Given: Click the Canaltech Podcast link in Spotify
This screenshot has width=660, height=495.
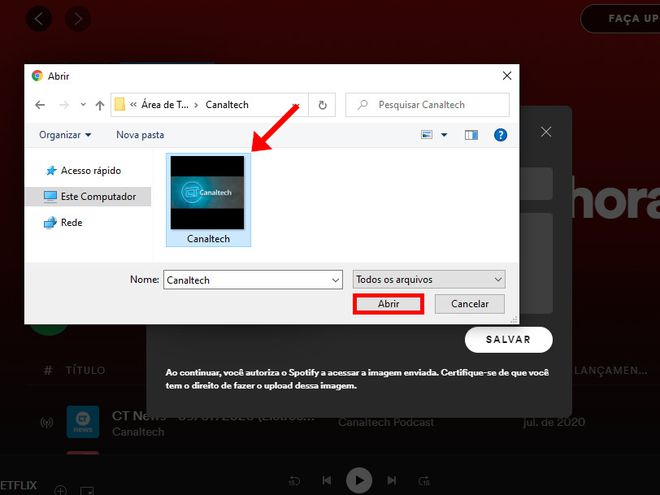Looking at the screenshot, I should (386, 422).
